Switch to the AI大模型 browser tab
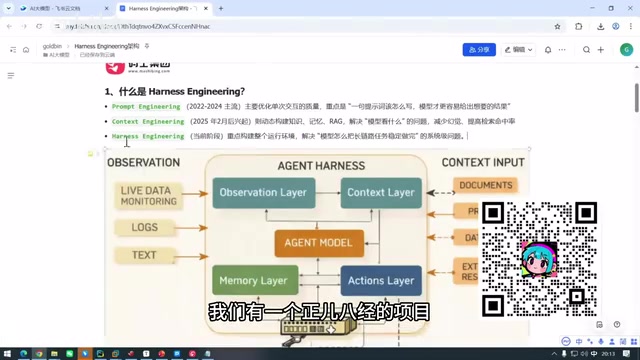Screen dimensions: 640x360 [x=64, y=8]
